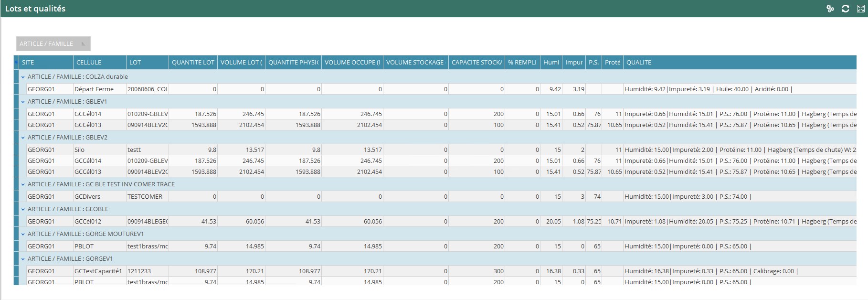This screenshot has height=300, width=868.
Task: Collapse GC BLE TEST INV COMER TRACE group
Action: [x=22, y=184]
